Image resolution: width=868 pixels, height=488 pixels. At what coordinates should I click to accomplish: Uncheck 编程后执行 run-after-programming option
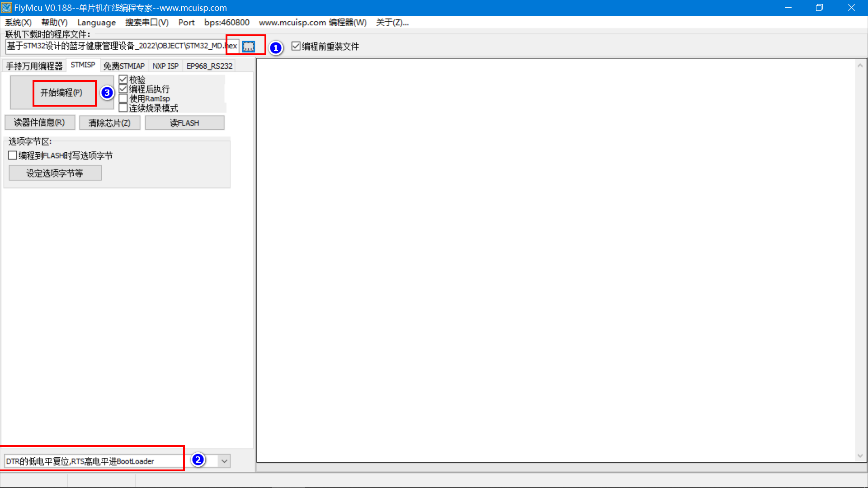coord(123,89)
